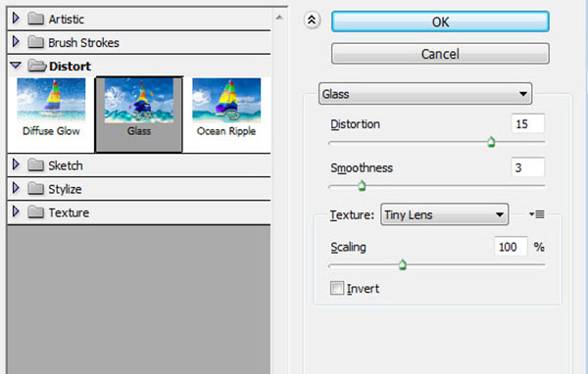
Task: Expand the Stylize folder arrow
Action: tap(16, 188)
